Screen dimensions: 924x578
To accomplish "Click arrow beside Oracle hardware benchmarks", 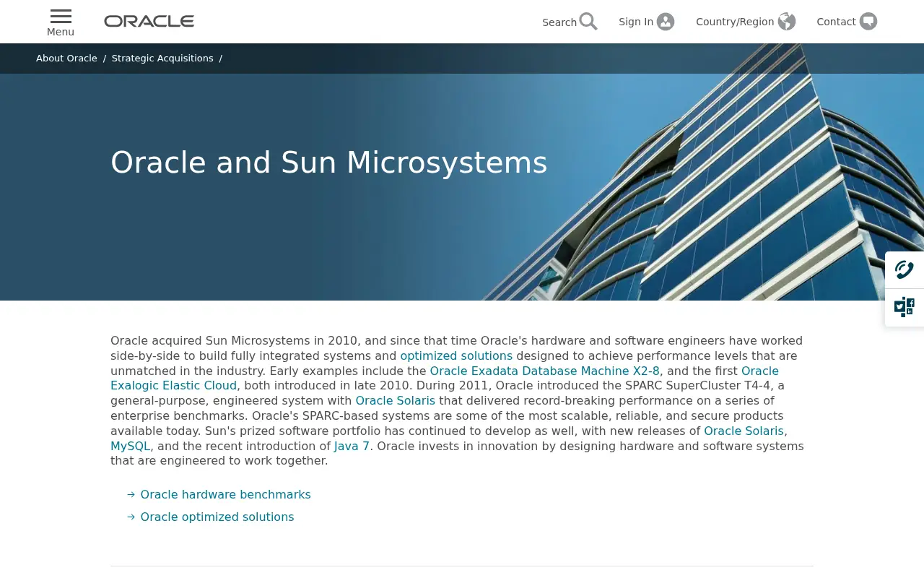I will [131, 495].
